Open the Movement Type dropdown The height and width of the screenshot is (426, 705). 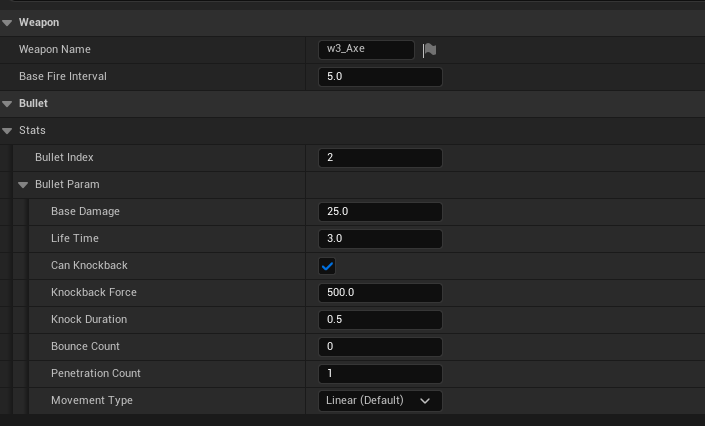click(x=380, y=400)
